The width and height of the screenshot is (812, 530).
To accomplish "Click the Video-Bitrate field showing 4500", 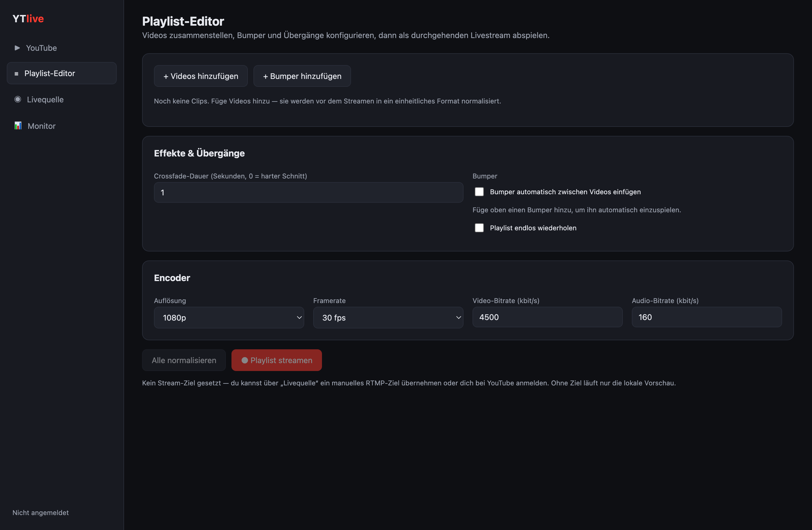I will (x=547, y=317).
